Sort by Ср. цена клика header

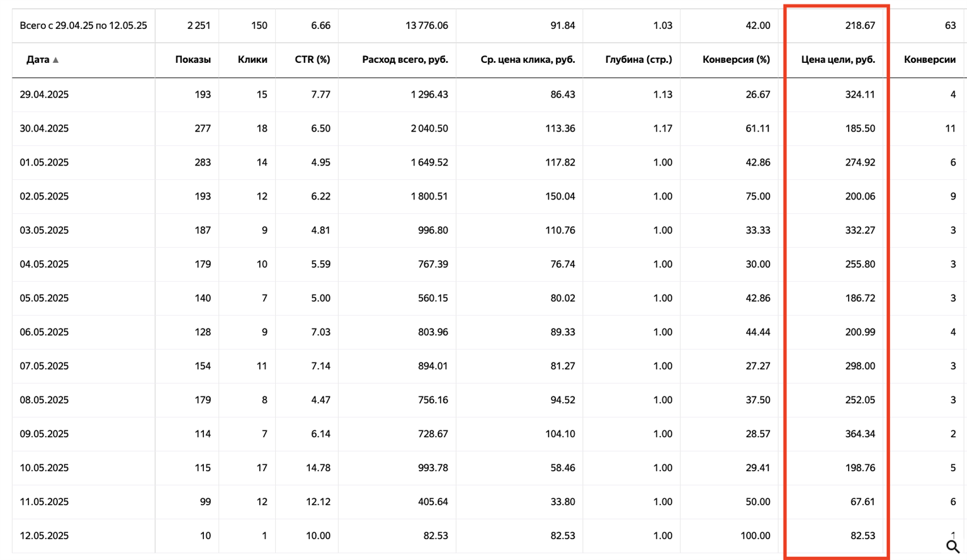[528, 60]
